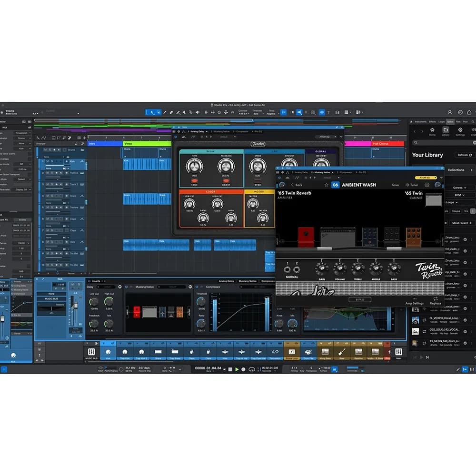This screenshot has width=476, height=476.
Task: Open the Start page home icon
Action: [469, 112]
